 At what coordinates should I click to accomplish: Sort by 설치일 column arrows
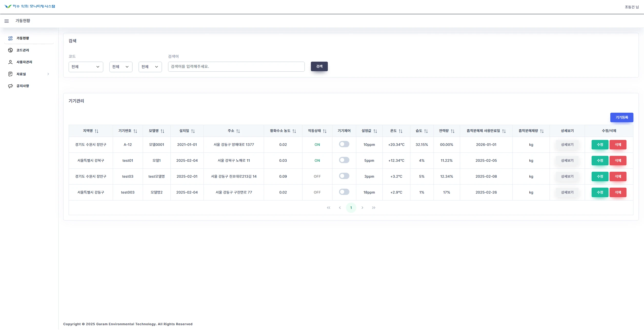tap(193, 131)
